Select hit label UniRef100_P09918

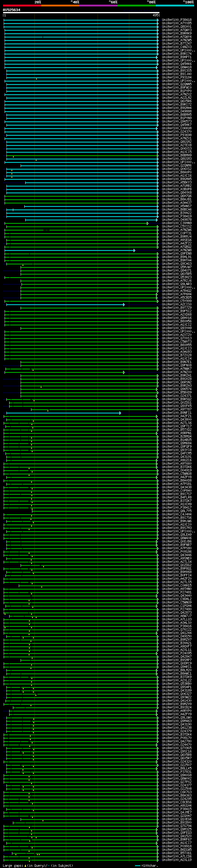pos(177,846)
